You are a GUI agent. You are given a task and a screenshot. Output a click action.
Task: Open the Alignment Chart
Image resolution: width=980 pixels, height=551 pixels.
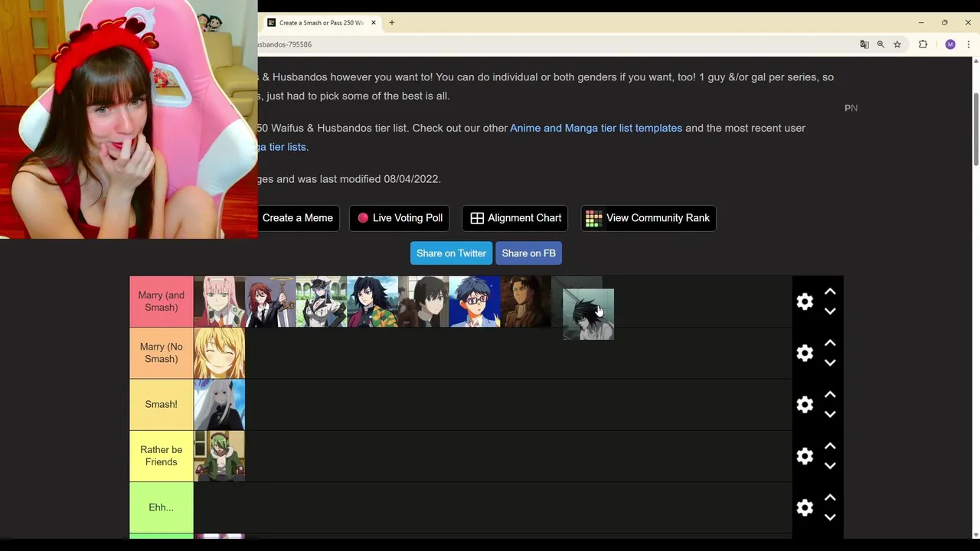pyautogui.click(x=515, y=218)
